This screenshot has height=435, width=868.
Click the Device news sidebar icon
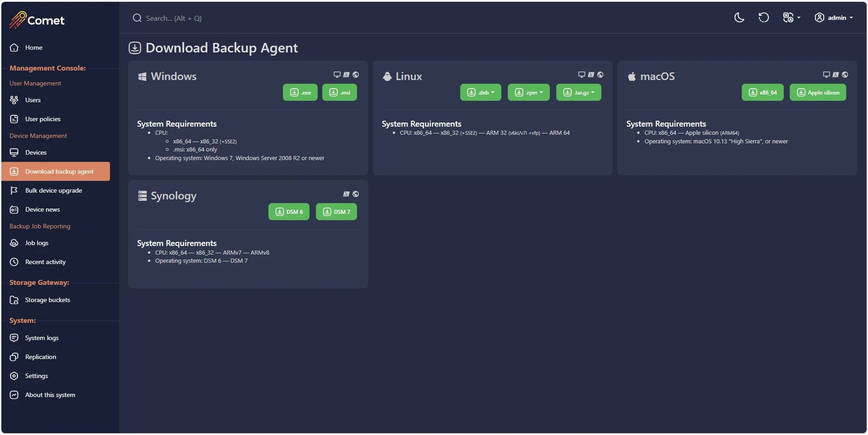(x=14, y=209)
